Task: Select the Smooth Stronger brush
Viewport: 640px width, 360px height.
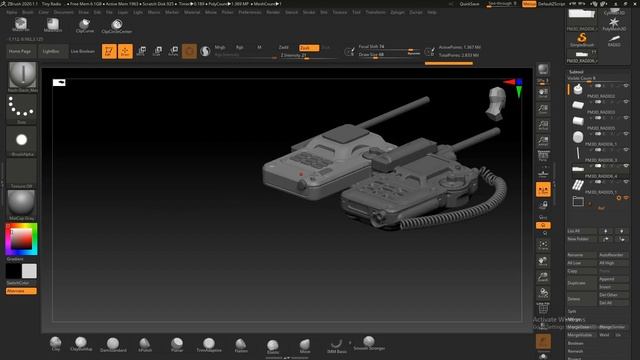Action: point(369,344)
